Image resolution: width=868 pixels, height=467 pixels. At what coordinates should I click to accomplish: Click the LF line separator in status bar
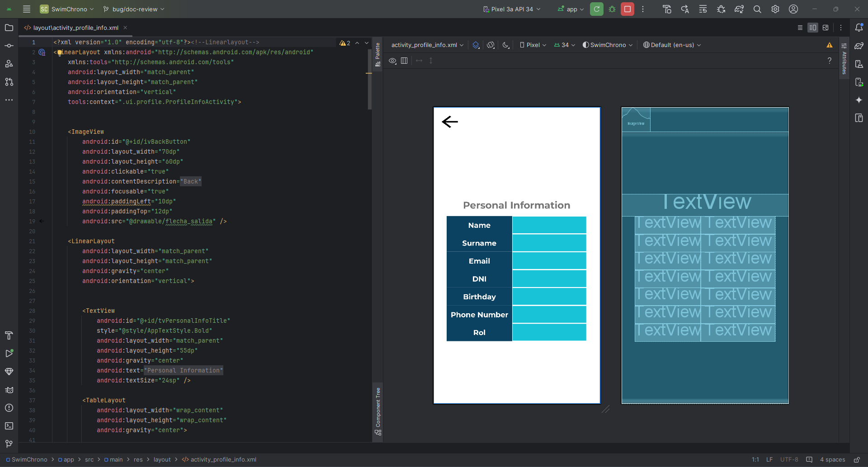pyautogui.click(x=769, y=459)
